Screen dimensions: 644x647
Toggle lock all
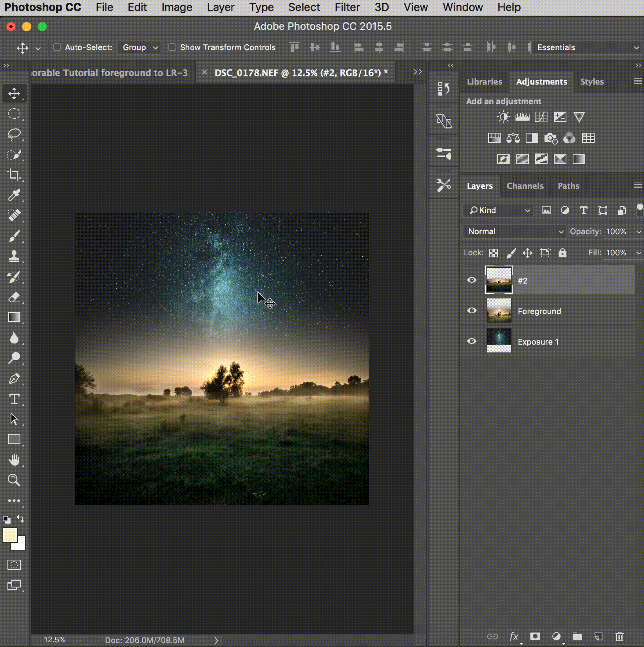click(563, 253)
